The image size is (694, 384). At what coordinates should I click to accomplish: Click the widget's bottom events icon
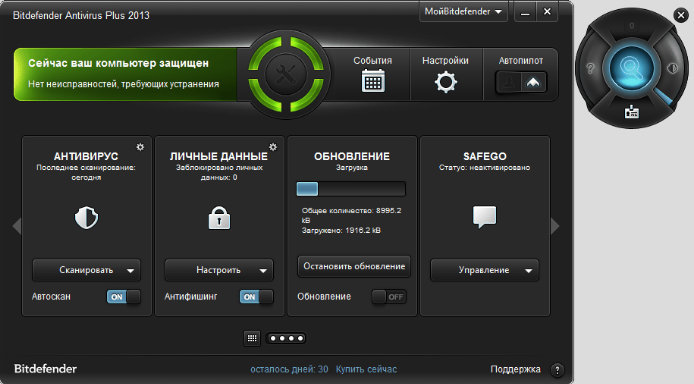click(632, 112)
